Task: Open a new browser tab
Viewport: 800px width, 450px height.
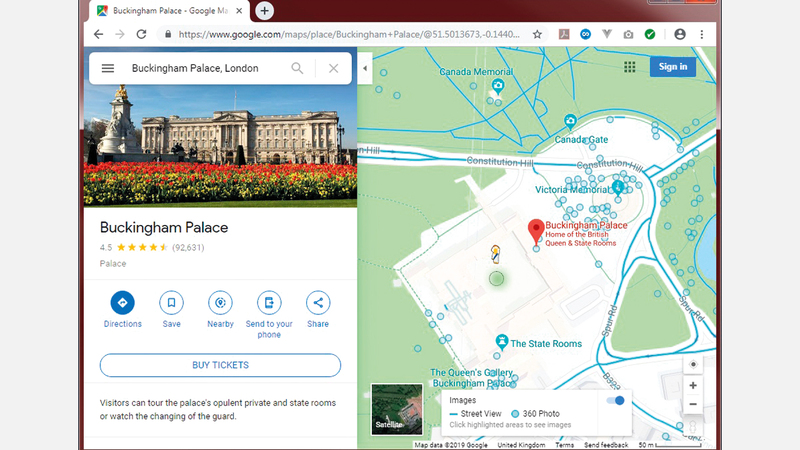Action: [x=264, y=11]
